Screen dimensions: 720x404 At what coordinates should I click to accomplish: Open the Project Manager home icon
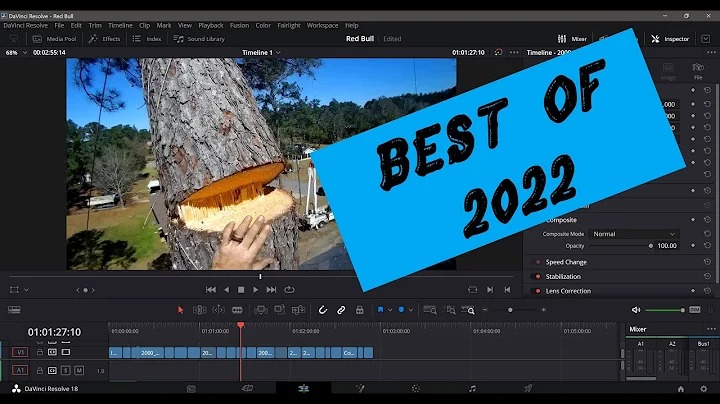click(681, 389)
